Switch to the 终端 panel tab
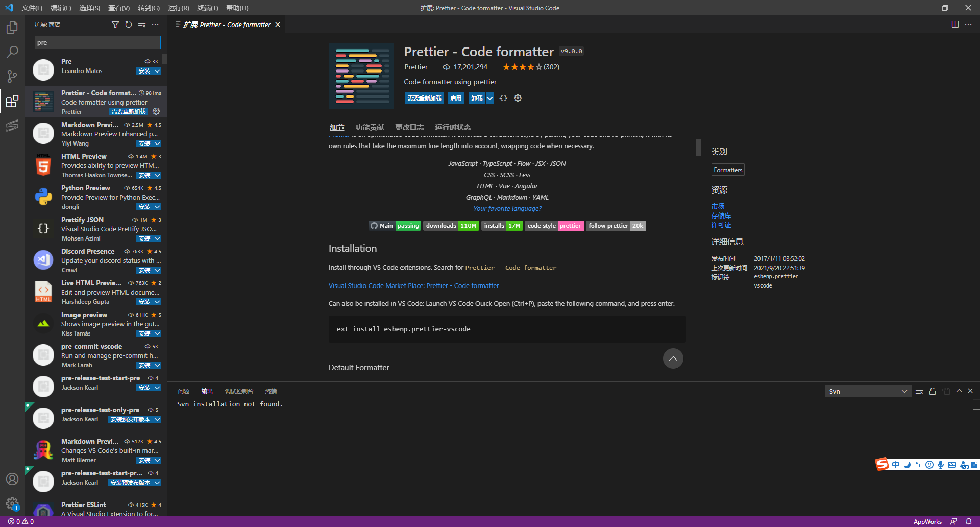980x527 pixels. pyautogui.click(x=271, y=391)
